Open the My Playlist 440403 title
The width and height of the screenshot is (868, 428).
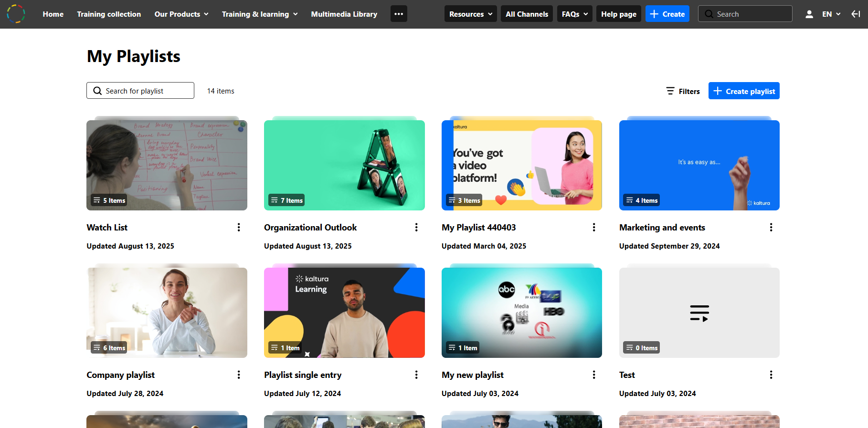click(x=479, y=228)
